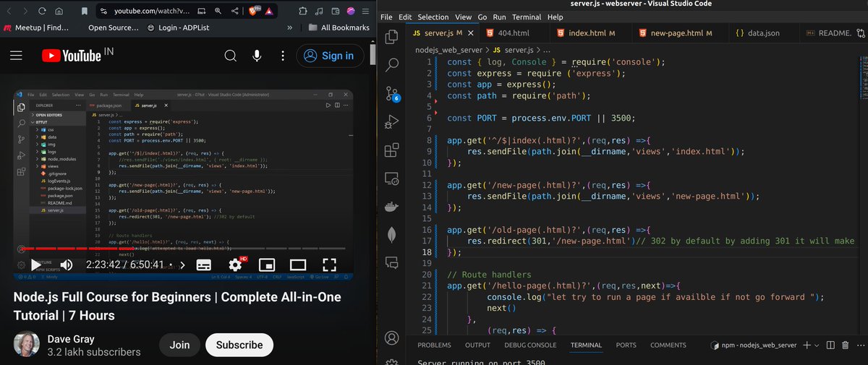868x365 pixels.
Task: Click nodejs_web_server in breadcrumb path
Action: [448, 50]
